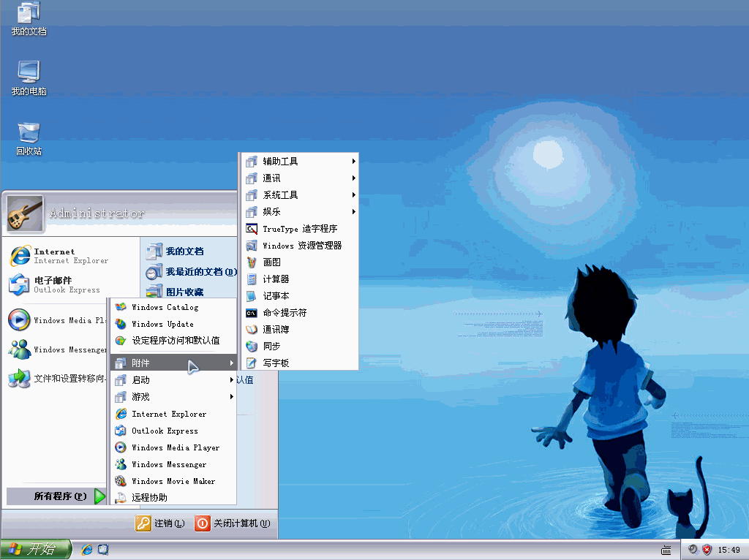Select the 游戏 games folder
This screenshot has width=749, height=560.
174,397
